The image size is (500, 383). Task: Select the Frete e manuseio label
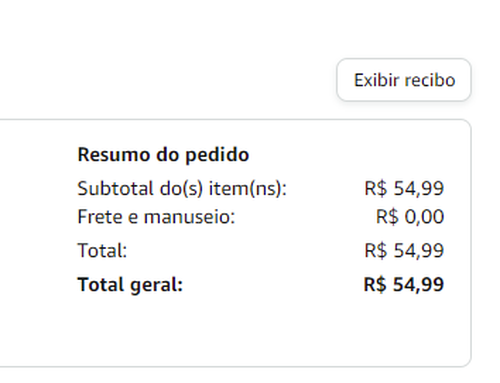pyautogui.click(x=156, y=217)
